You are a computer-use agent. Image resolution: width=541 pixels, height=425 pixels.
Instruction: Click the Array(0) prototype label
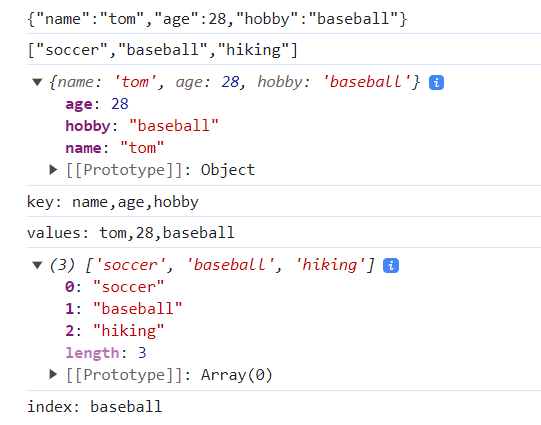[237, 375]
